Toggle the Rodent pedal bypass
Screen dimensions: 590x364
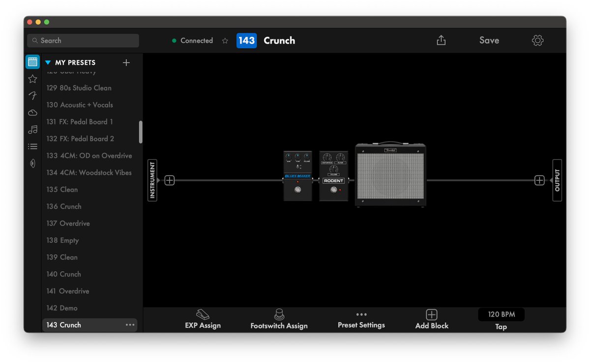click(x=333, y=190)
